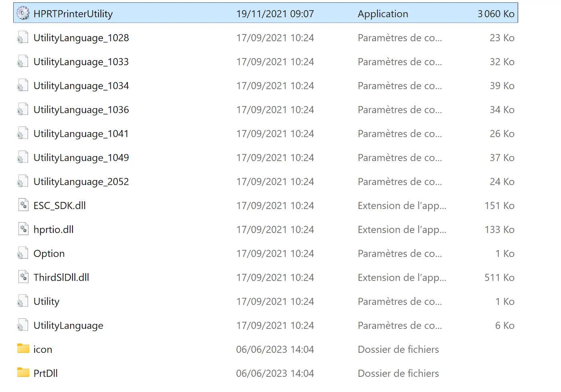Click the 1 Ko size in the Utility row
Screen dimensions: 561x392
[504, 302]
